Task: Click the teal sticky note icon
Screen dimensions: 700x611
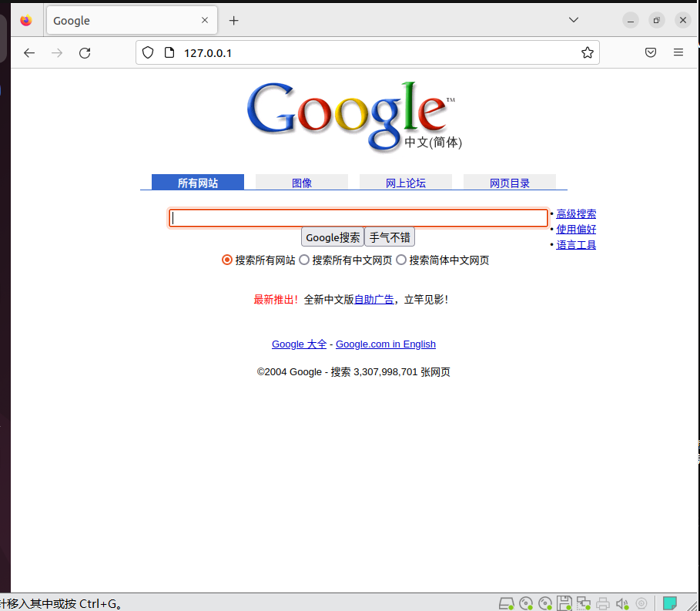Action: (670, 603)
